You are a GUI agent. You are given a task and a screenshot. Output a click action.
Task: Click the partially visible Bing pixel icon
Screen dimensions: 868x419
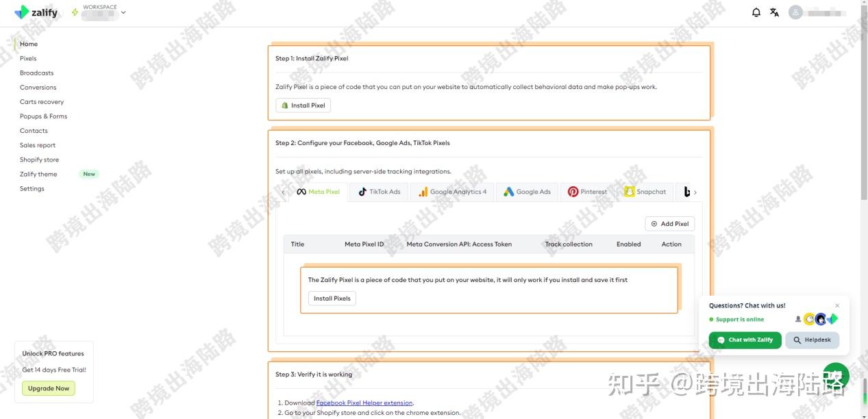click(687, 192)
